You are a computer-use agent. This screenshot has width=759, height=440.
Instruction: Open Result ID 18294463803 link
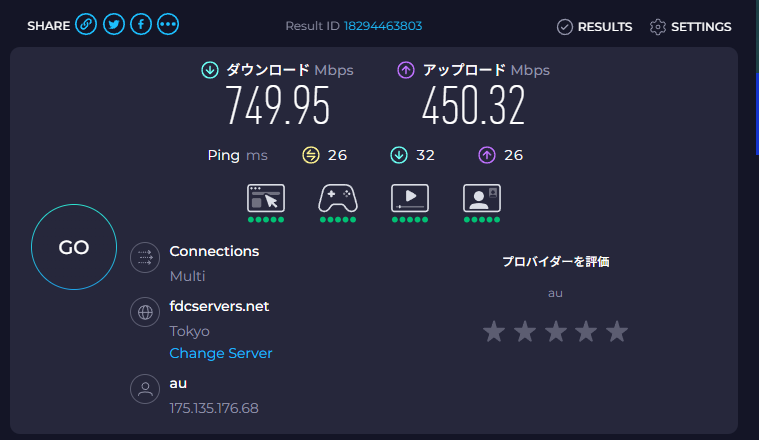pyautogui.click(x=382, y=27)
